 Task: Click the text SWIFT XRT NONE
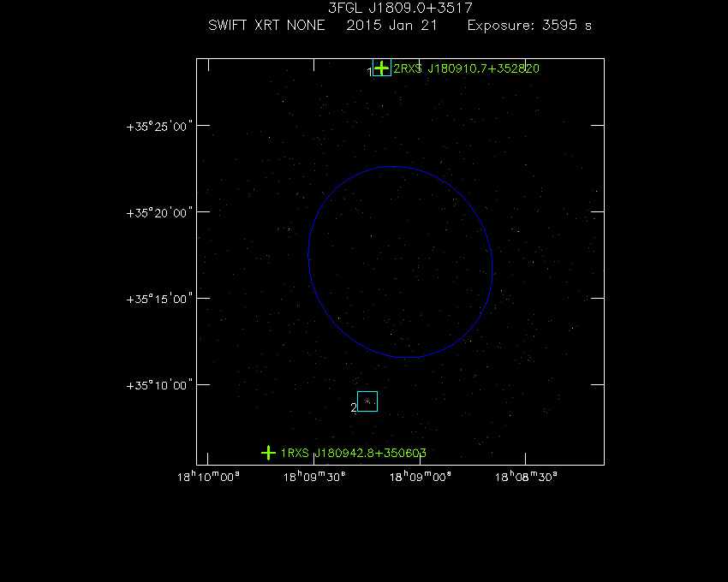[x=266, y=25]
